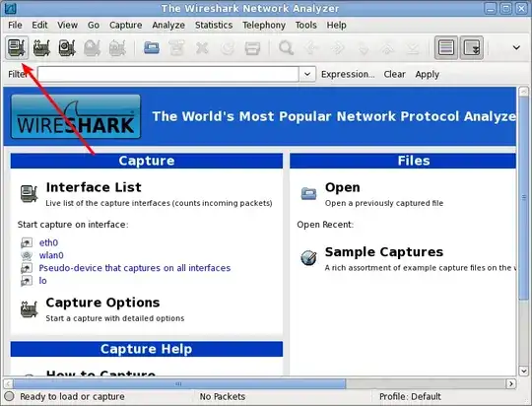Open the Tools menu

point(305,25)
